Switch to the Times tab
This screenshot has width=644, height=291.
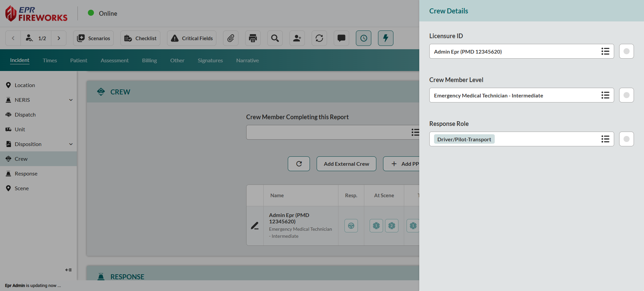(x=50, y=60)
